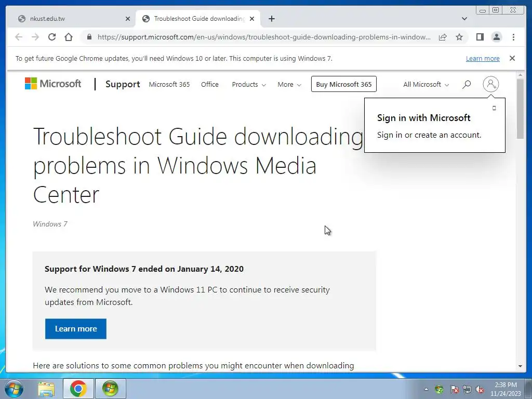Open Chrome side panel icon
The width and height of the screenshot is (532, 399).
point(480,37)
